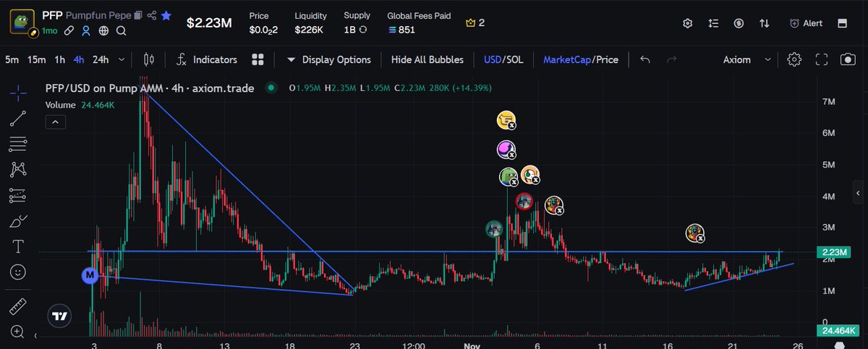Click the Liquidity $226K stat
Screen dimensions: 868x349
point(310,23)
